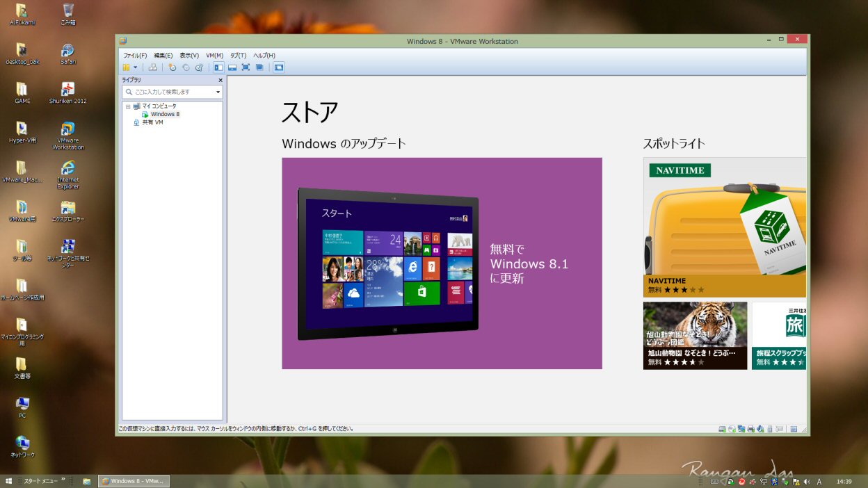This screenshot has width=868, height=488.
Task: Click the Windows Start button on taskbar
Action: coord(9,481)
